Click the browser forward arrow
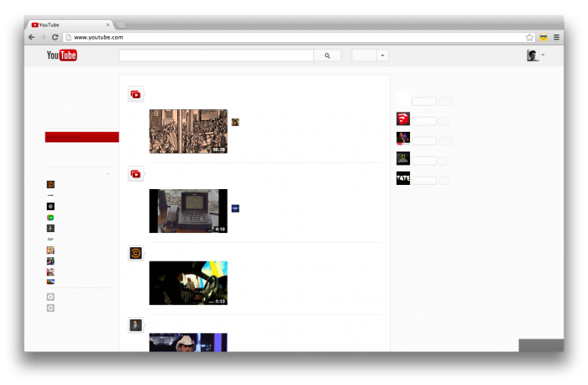Image resolution: width=588 pixels, height=385 pixels. click(x=43, y=37)
